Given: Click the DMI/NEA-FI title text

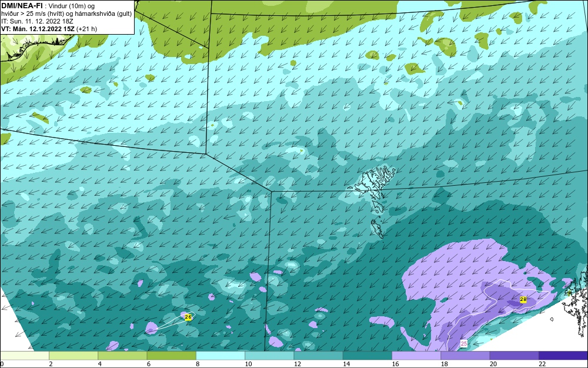Looking at the screenshot, I should pyautogui.click(x=22, y=6).
